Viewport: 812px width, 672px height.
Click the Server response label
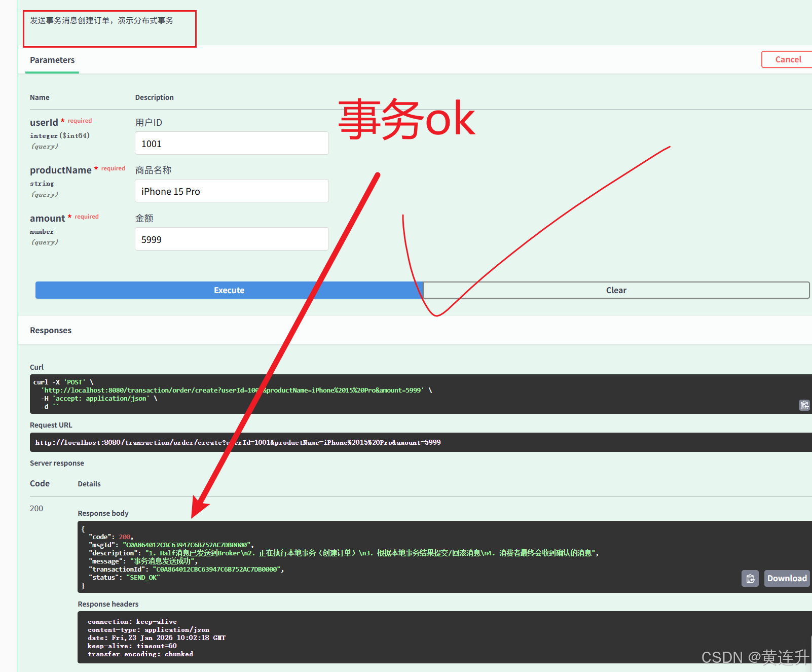click(x=57, y=463)
